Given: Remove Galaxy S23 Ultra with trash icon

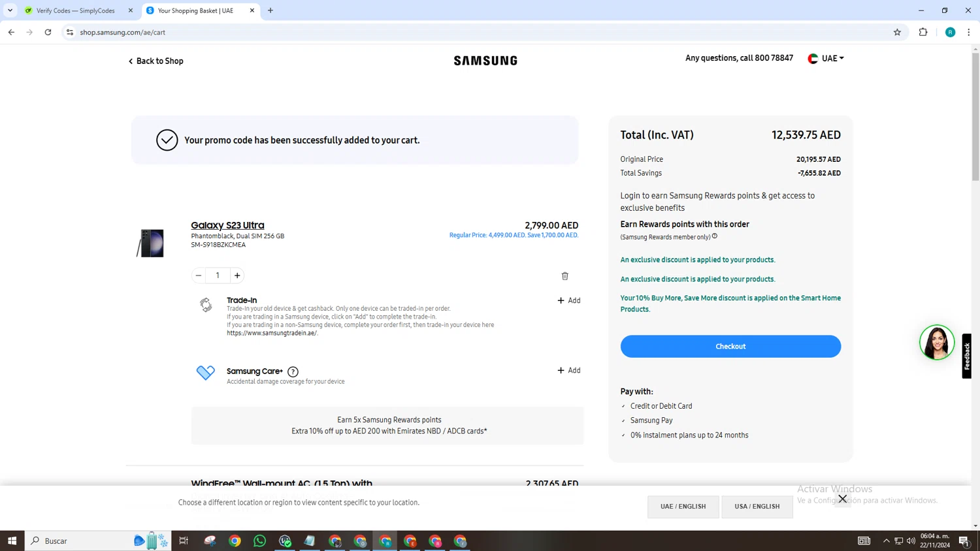Looking at the screenshot, I should (x=565, y=276).
